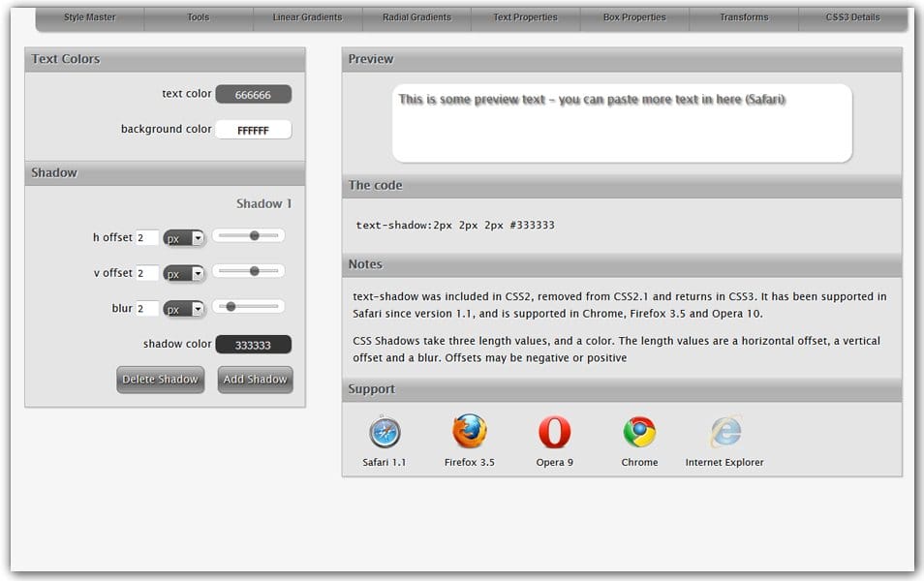The width and height of the screenshot is (924, 581).
Task: Click the Firefox 3.5 browser icon
Action: coord(470,432)
